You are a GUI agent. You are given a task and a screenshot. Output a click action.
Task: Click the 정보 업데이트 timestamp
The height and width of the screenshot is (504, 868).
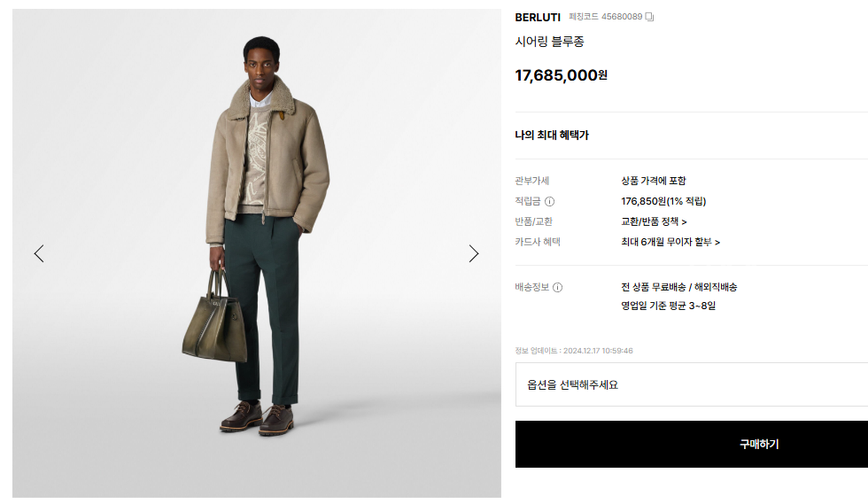(574, 351)
